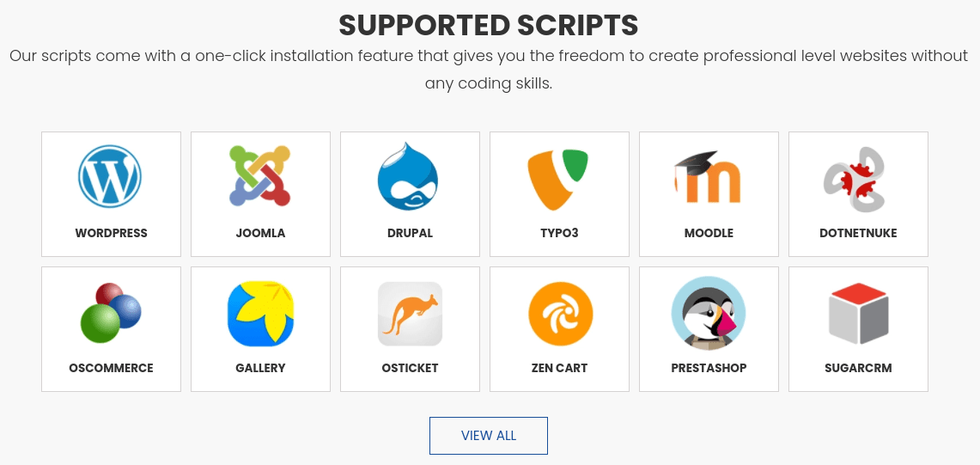Image resolution: width=980 pixels, height=465 pixels.
Task: Click the Zen Cart orange swirl icon
Action: pyautogui.click(x=559, y=314)
